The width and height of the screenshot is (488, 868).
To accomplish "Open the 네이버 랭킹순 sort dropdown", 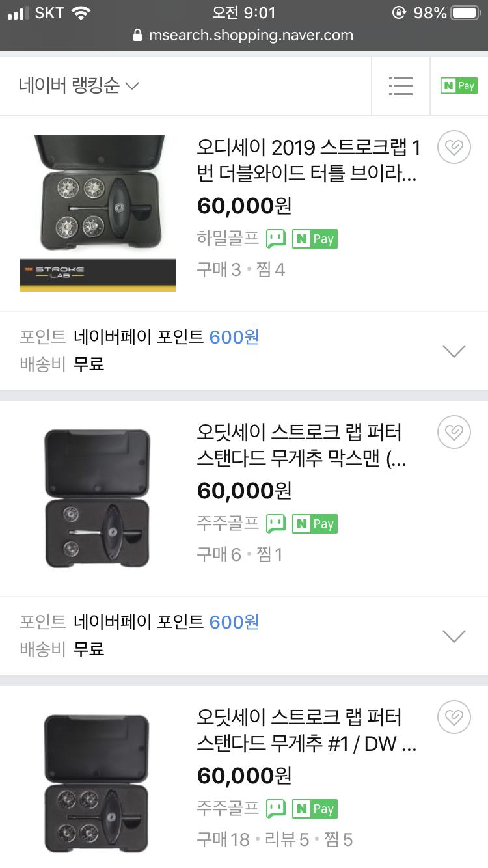I will pos(79,86).
